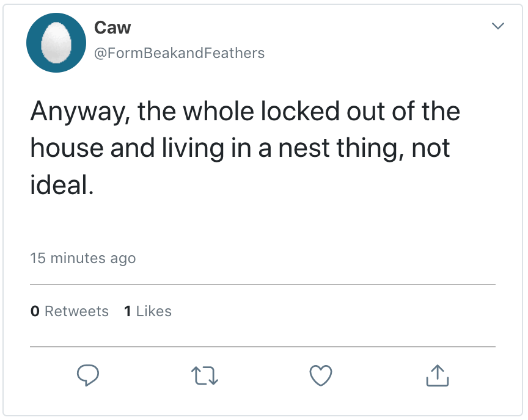The image size is (528, 420).
Task: Visit the Caw display name profile
Action: pyautogui.click(x=112, y=27)
